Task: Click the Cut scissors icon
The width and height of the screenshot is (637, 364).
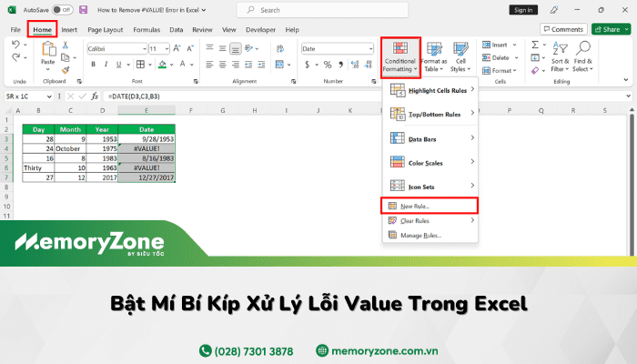Action: coord(65,45)
